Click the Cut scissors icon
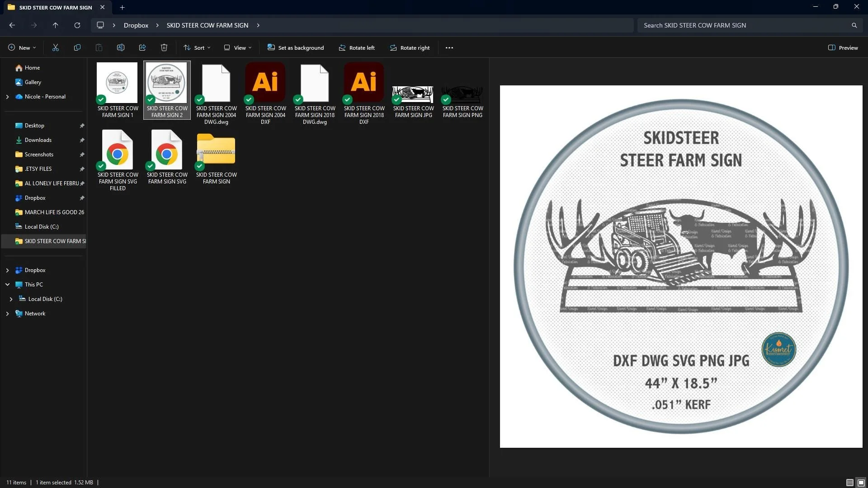Screen dimensions: 868x488 click(56, 47)
